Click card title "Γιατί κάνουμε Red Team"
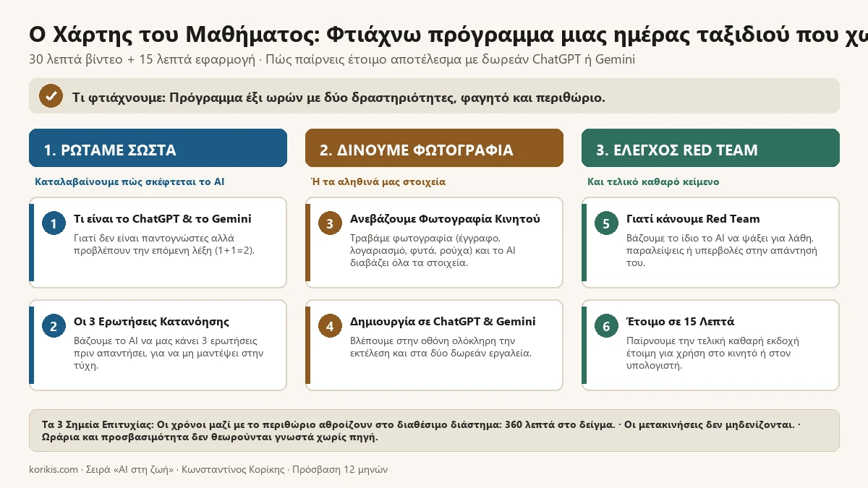The width and height of the screenshot is (868, 488). point(693,219)
